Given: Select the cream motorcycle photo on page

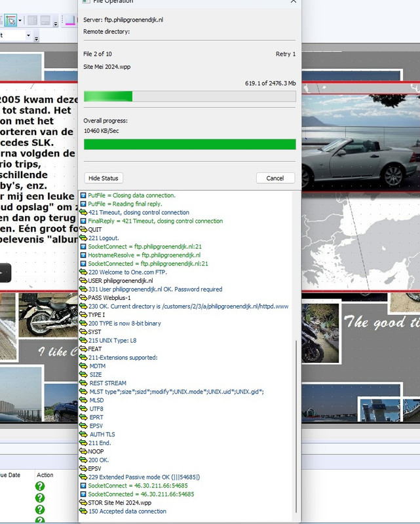Looking at the screenshot, I should (48, 316).
